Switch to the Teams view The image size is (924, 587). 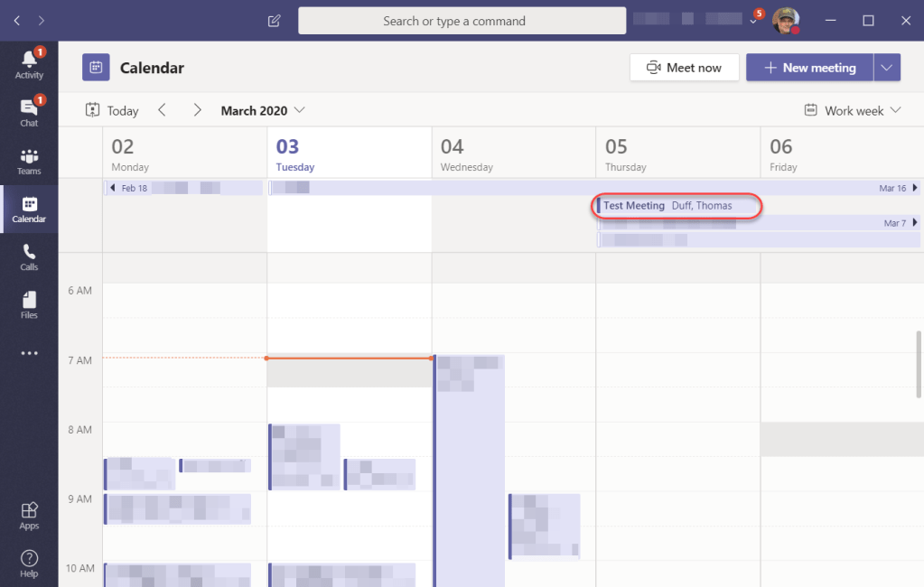(x=28, y=161)
